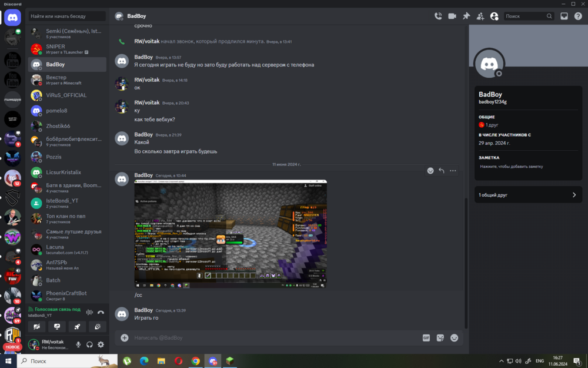
Task: Open Semki (Семёны) group chat
Action: point(67,34)
